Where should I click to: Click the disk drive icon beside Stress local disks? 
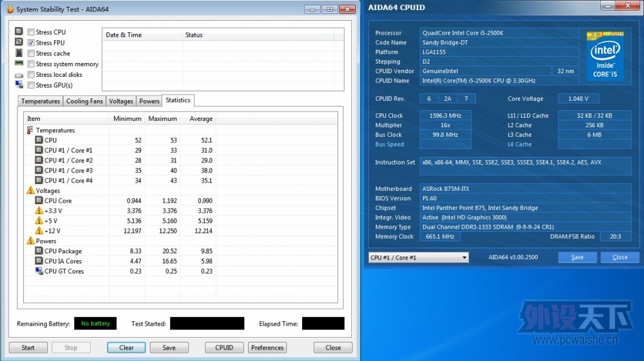click(19, 75)
